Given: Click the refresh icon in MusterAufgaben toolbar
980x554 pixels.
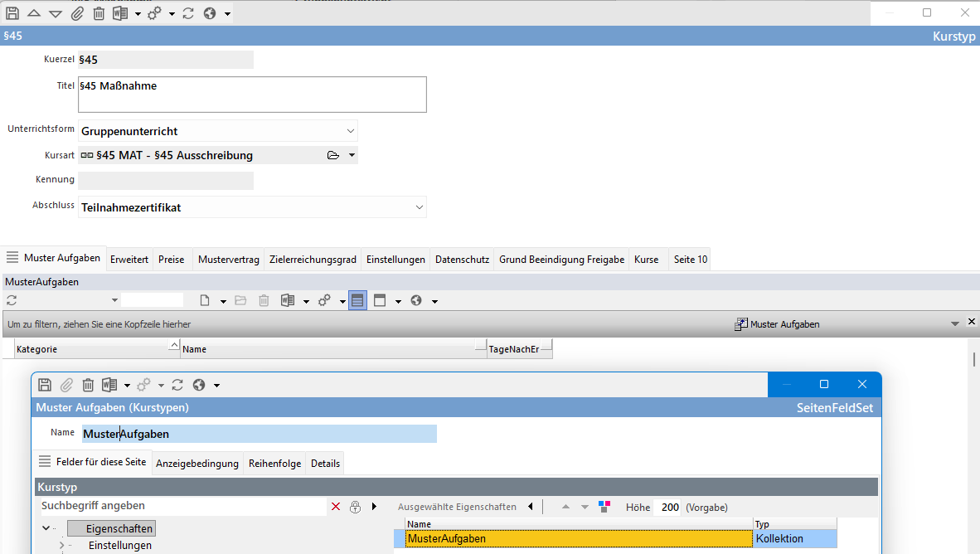Looking at the screenshot, I should (x=12, y=300).
